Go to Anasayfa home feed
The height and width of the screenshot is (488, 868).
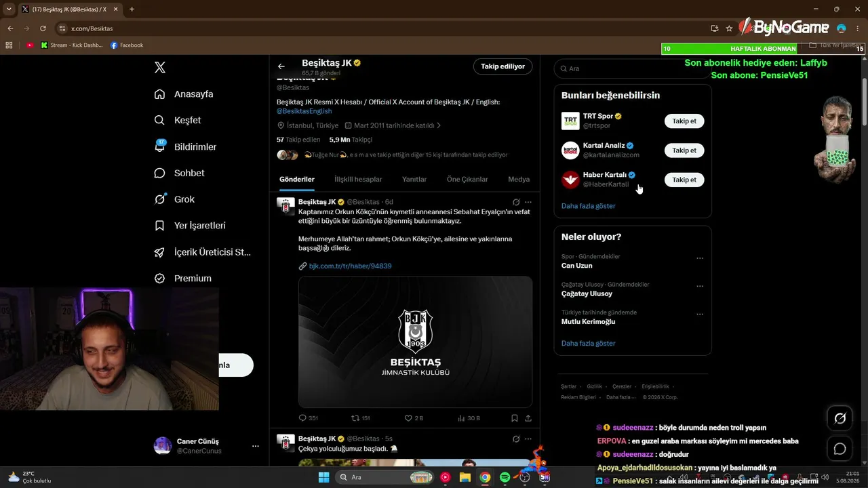pos(184,94)
